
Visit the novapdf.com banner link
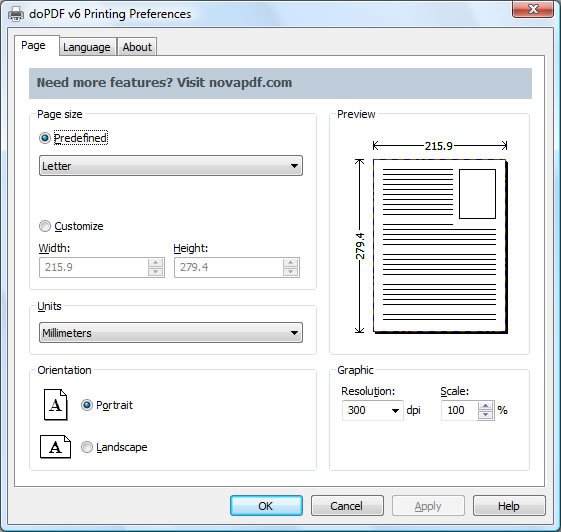click(x=280, y=83)
